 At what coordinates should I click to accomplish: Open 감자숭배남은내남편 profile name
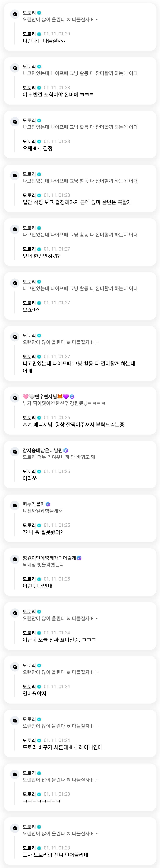(x=43, y=450)
